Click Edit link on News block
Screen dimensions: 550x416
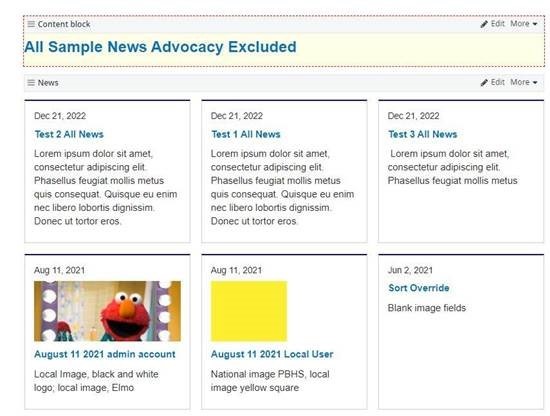tap(497, 82)
